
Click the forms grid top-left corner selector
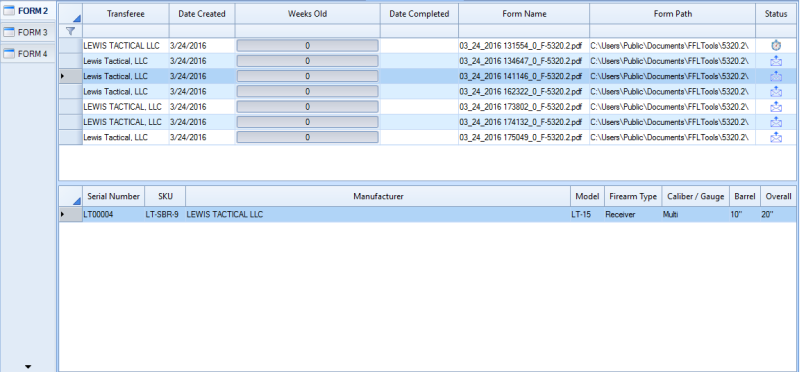tap(71, 14)
